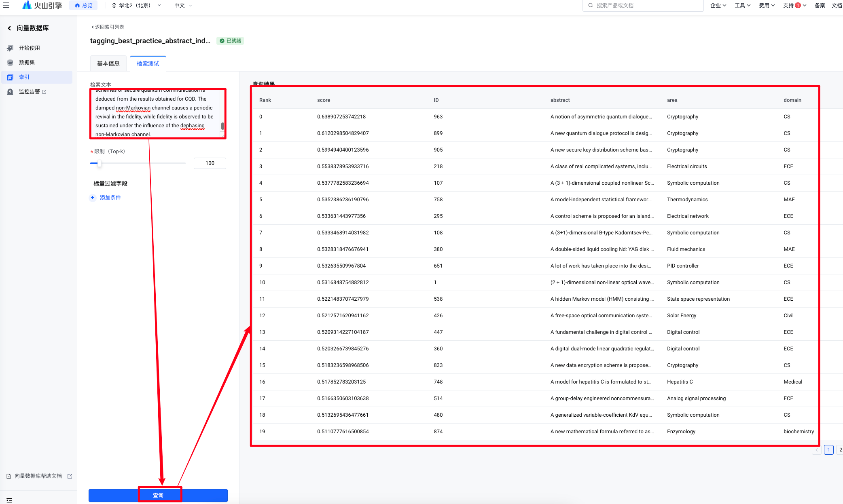
Task: Click the help docs external link icon
Action: point(70,476)
